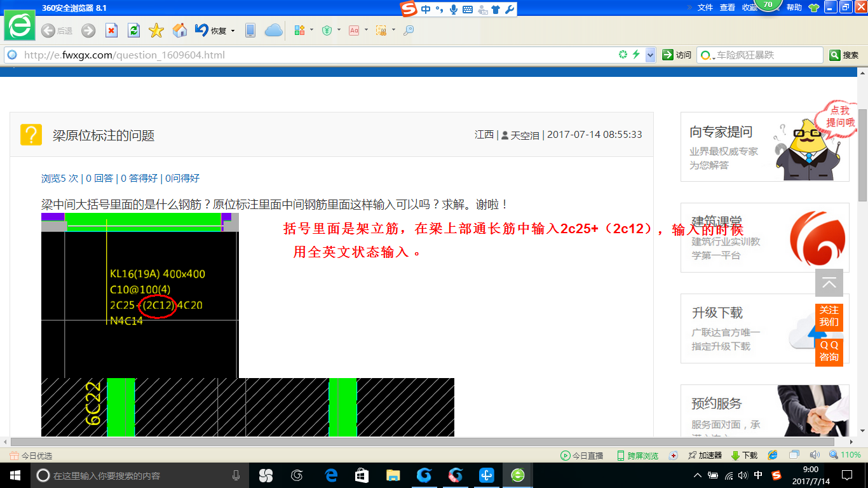Click the horizontal page scrollbar
This screenshot has width=868, height=488.
point(422,442)
